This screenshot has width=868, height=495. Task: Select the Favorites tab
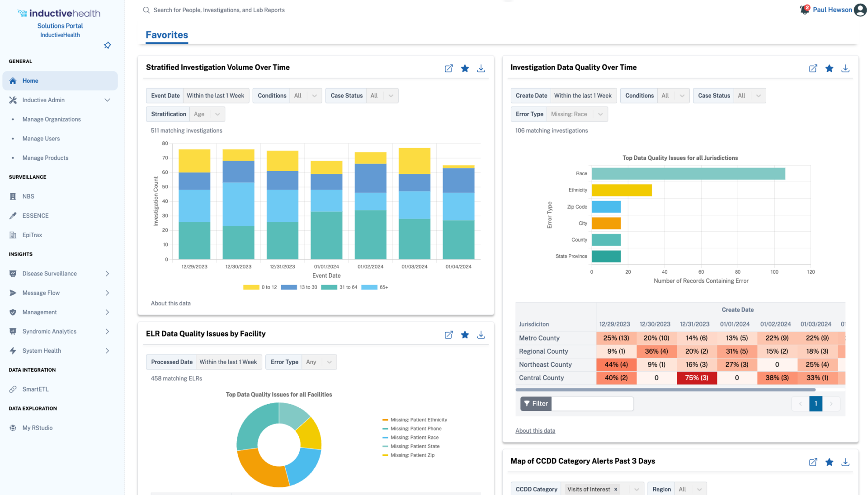click(167, 35)
